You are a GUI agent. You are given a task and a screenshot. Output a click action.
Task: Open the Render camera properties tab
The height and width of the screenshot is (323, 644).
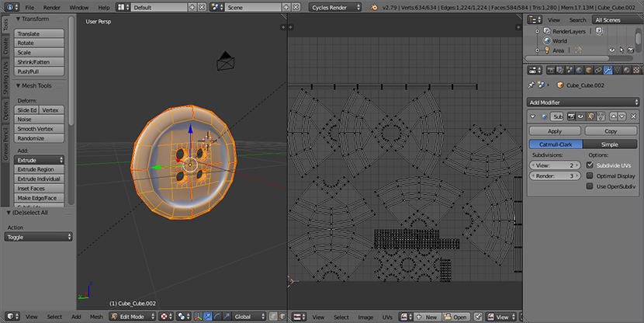click(551, 71)
